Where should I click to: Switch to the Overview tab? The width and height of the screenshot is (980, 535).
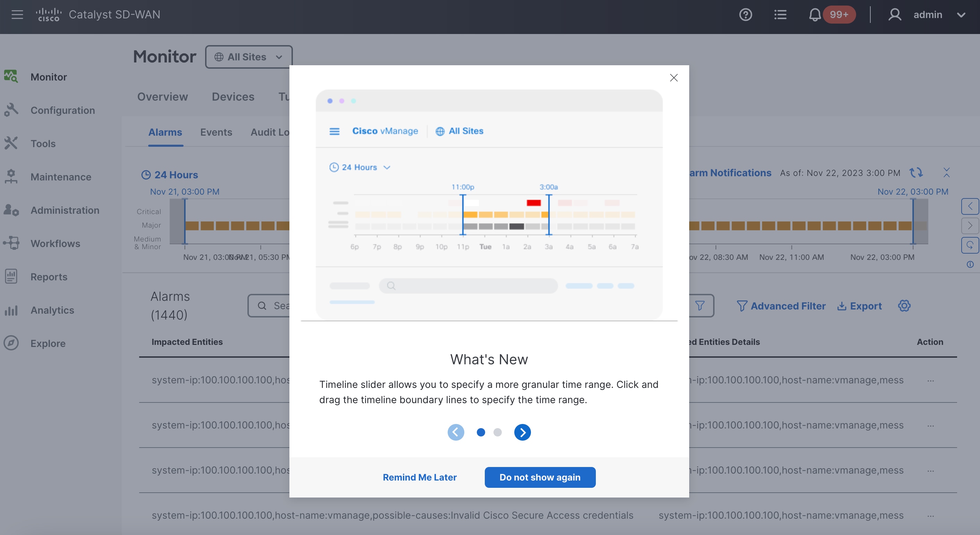162,96
